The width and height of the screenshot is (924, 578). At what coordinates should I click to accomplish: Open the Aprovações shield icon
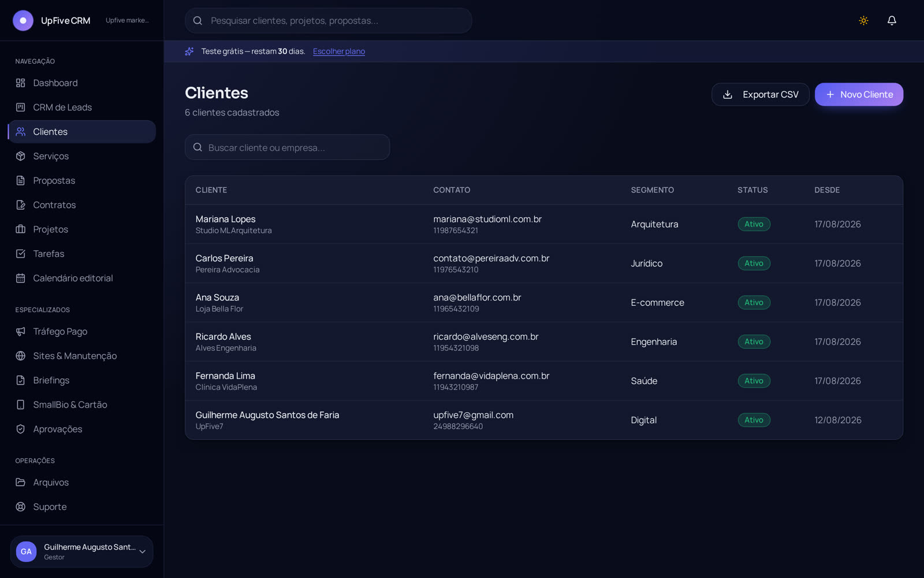coord(21,429)
